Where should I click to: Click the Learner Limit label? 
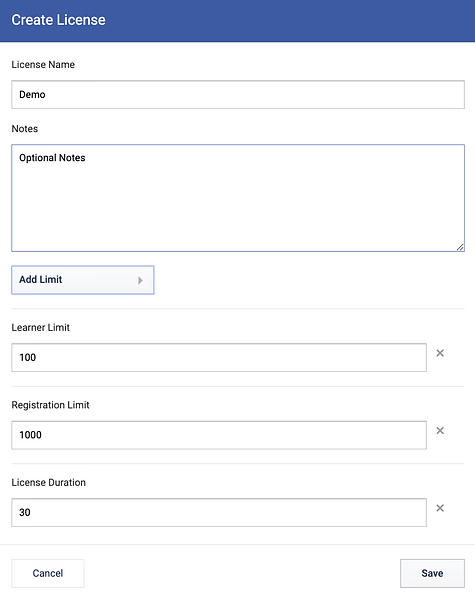click(41, 328)
